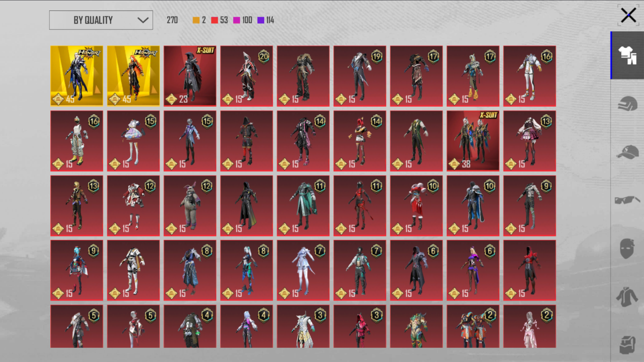644x362 pixels.
Task: Open the glasses category in sidebar
Action: click(627, 200)
